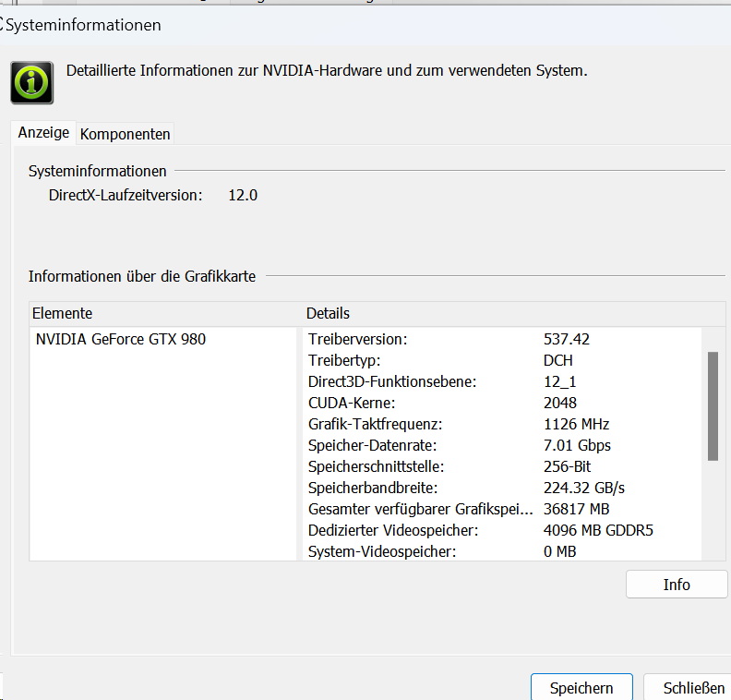
Task: Click the 224.32 GB/s value
Action: tap(583, 488)
